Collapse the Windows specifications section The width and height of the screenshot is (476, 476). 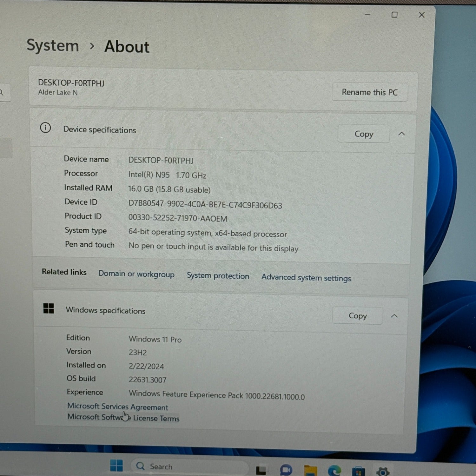coord(394,316)
